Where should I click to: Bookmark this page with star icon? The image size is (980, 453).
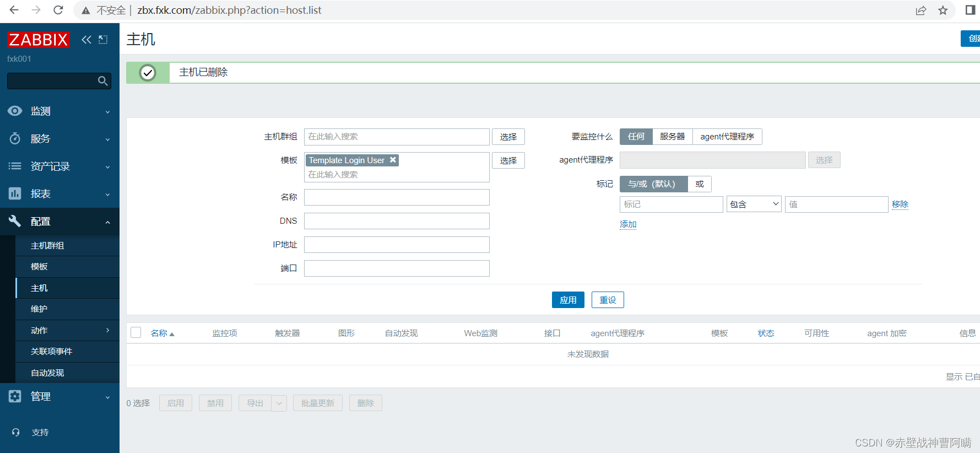pyautogui.click(x=943, y=10)
